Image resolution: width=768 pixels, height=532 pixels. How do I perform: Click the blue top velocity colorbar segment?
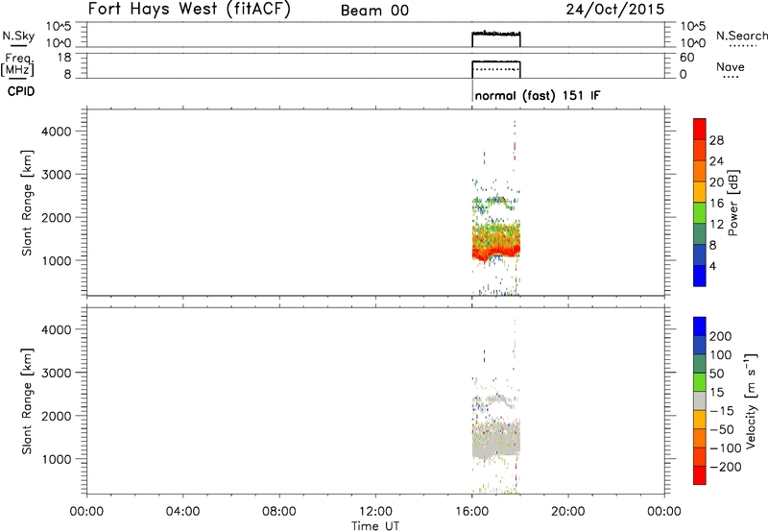click(700, 326)
